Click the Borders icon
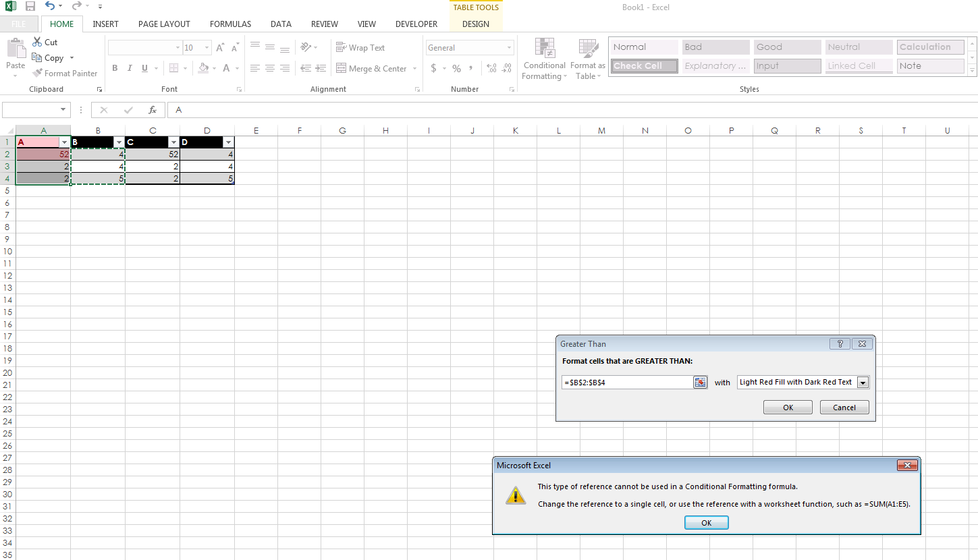The width and height of the screenshot is (978, 560). point(173,68)
